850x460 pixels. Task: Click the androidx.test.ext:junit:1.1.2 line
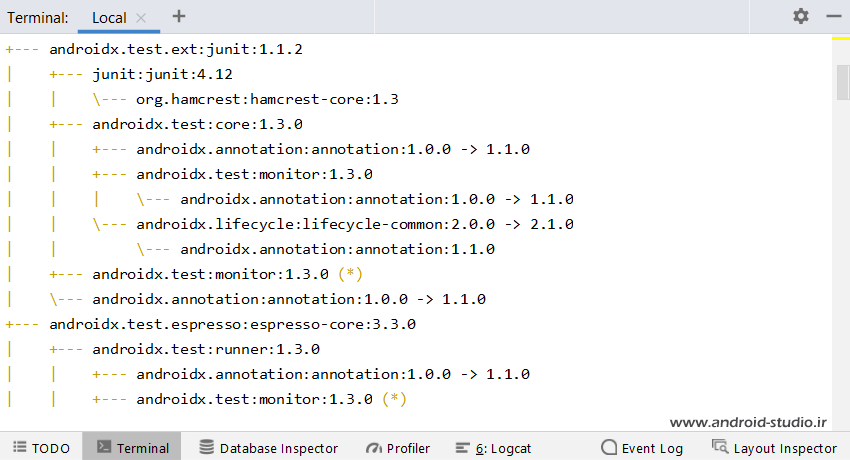click(176, 49)
